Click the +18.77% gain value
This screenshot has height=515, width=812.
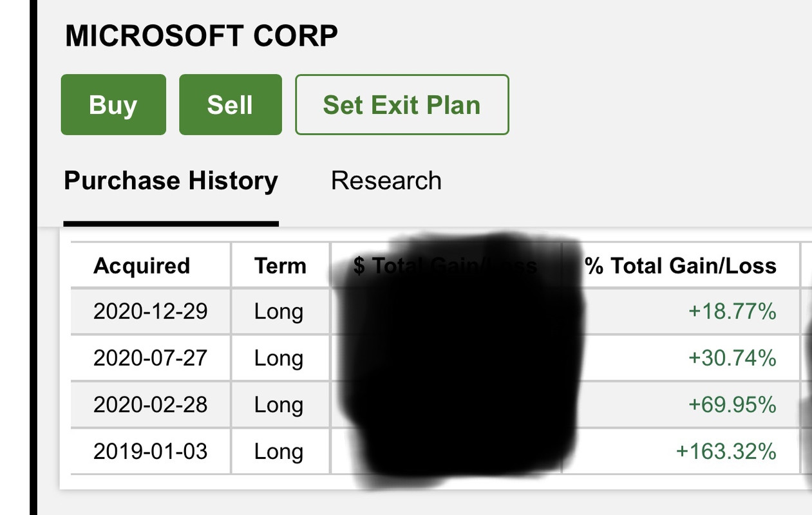coord(732,312)
